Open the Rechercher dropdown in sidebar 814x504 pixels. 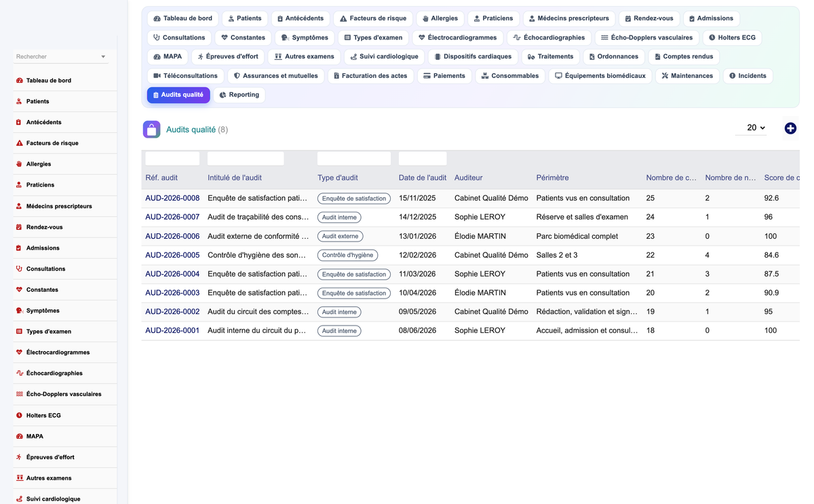pyautogui.click(x=61, y=57)
